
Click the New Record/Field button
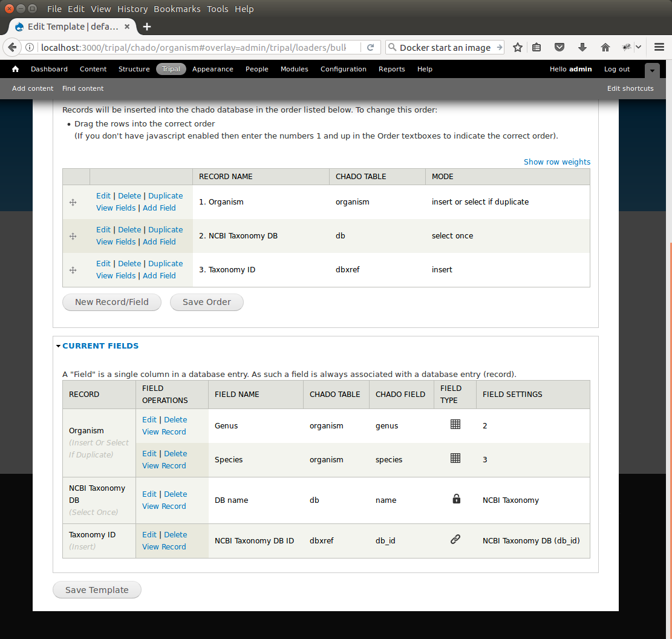click(x=112, y=302)
